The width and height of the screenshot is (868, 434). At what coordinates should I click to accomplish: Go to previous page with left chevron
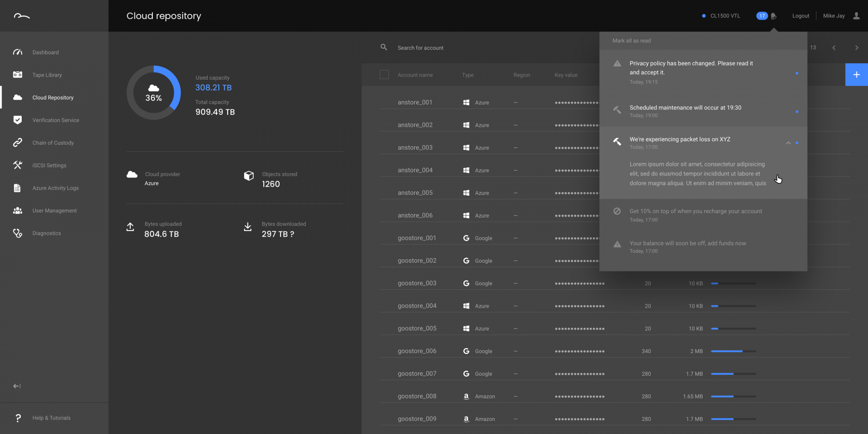[834, 48]
